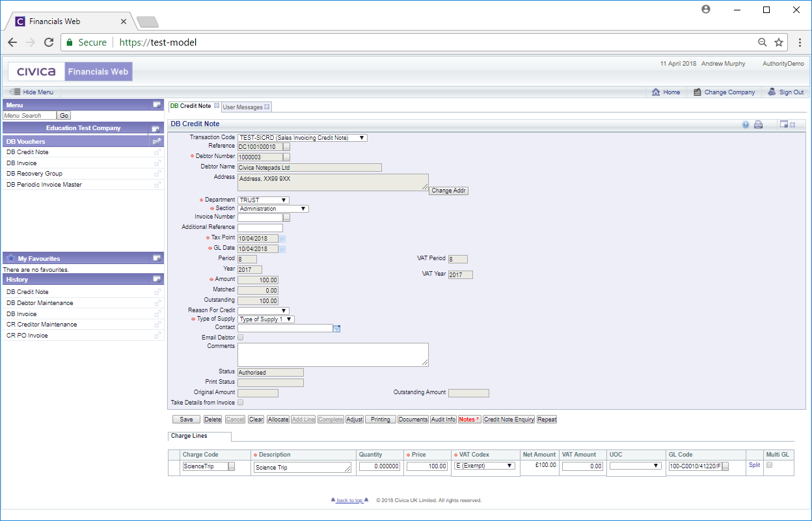Click inside the Comments text area

332,354
